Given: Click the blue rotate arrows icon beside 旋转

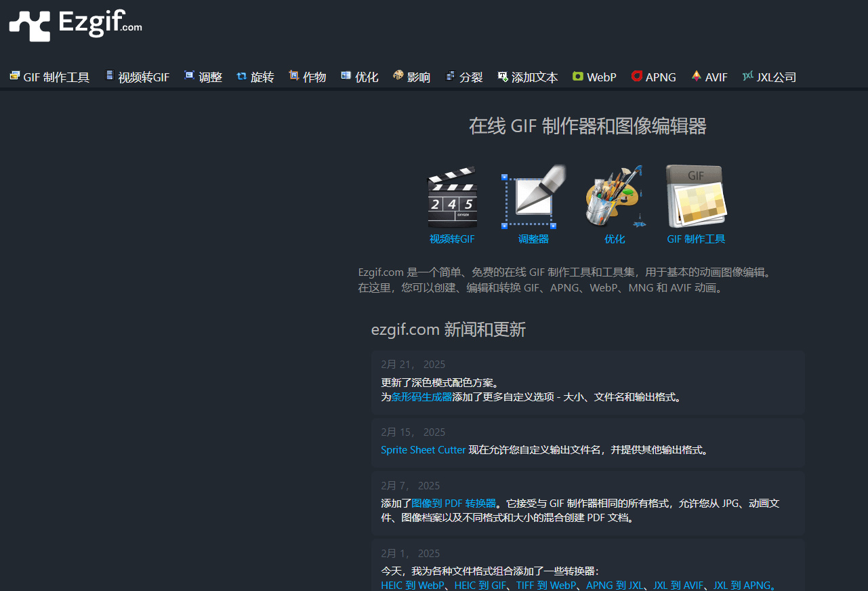Looking at the screenshot, I should click(x=241, y=76).
